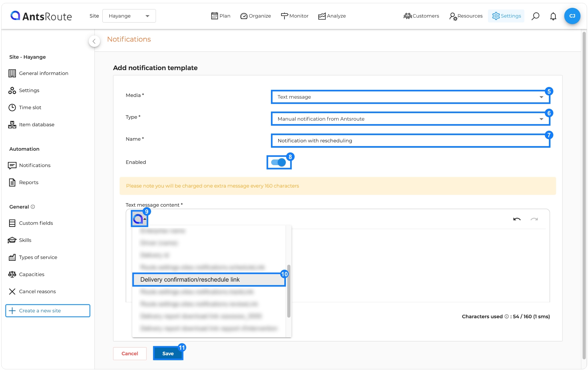This screenshot has height=372, width=588.
Task: Open the Customers menu
Action: [x=421, y=16]
